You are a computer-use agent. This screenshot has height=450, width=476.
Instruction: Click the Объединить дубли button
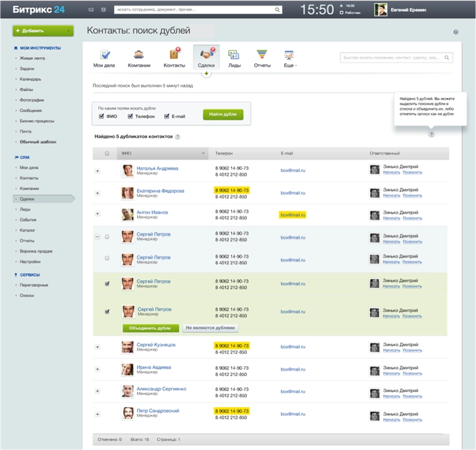151,328
